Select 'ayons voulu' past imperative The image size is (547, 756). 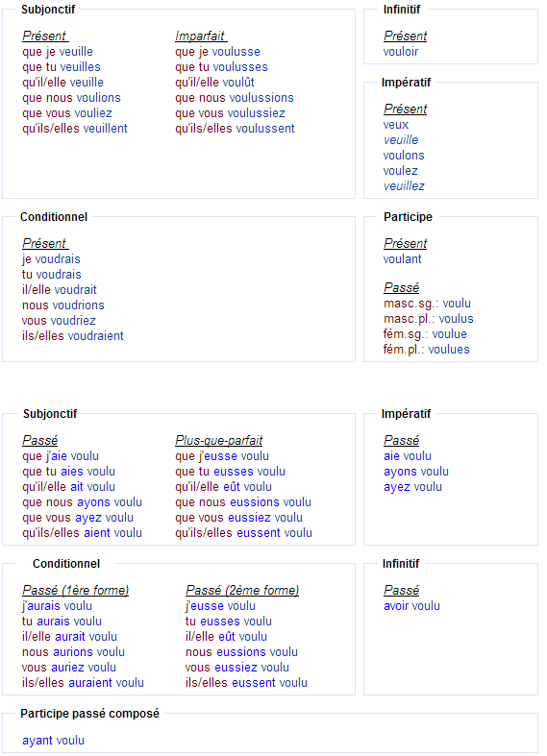(416, 472)
